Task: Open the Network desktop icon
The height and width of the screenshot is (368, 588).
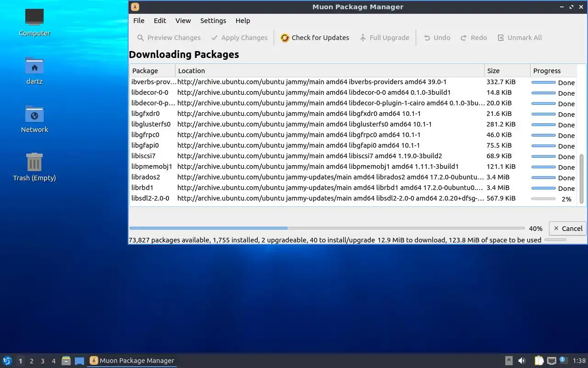Action: pyautogui.click(x=34, y=119)
